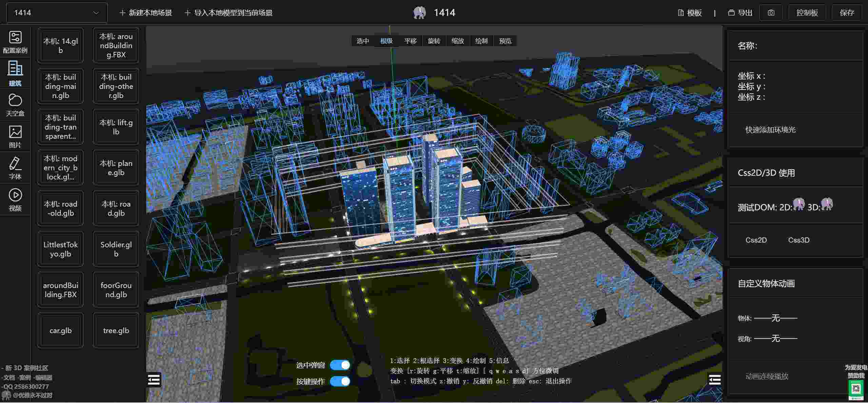Open the 物体 object selector showing 无
Image resolution: width=868 pixels, height=403 pixels.
pyautogui.click(x=775, y=318)
